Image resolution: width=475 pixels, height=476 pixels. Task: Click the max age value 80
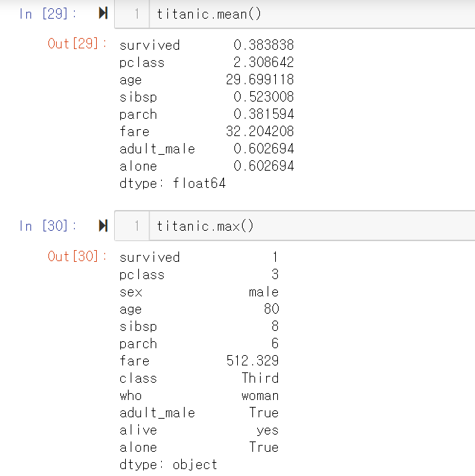pyautogui.click(x=272, y=309)
